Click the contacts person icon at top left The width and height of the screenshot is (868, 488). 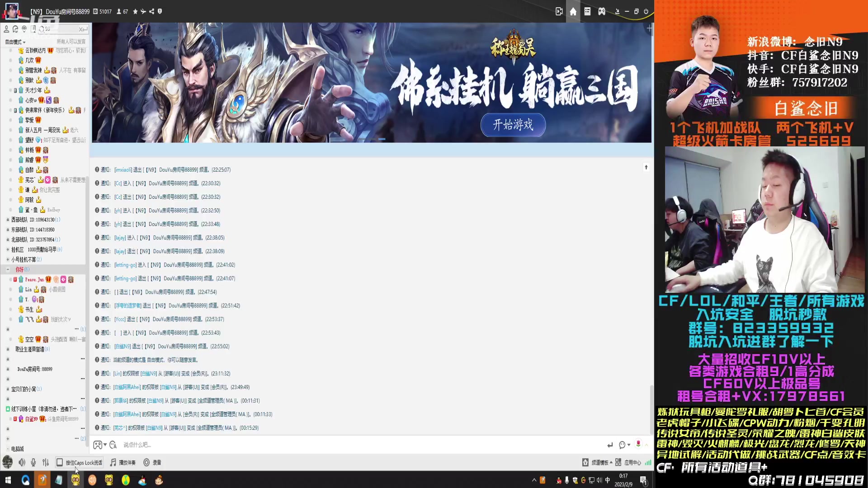(6, 29)
